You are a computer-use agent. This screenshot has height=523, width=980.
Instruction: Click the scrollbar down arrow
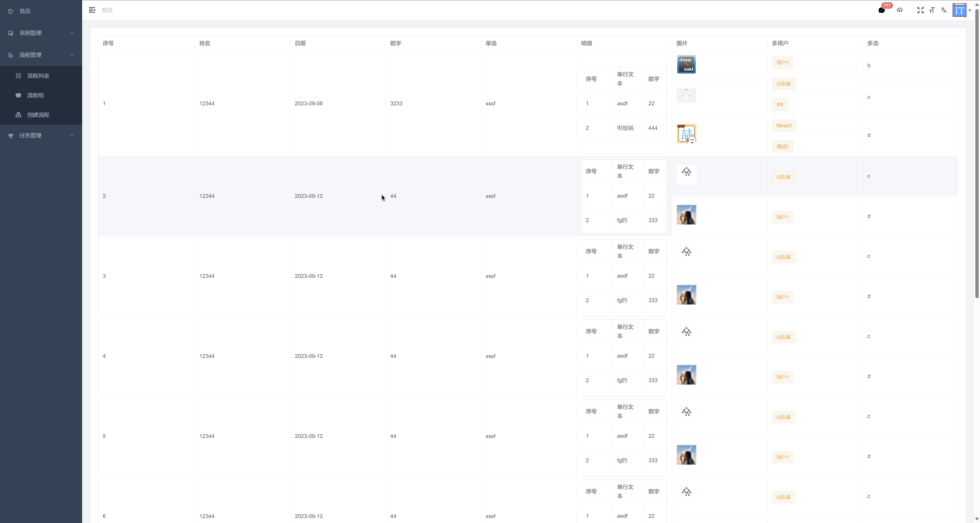[977, 519]
